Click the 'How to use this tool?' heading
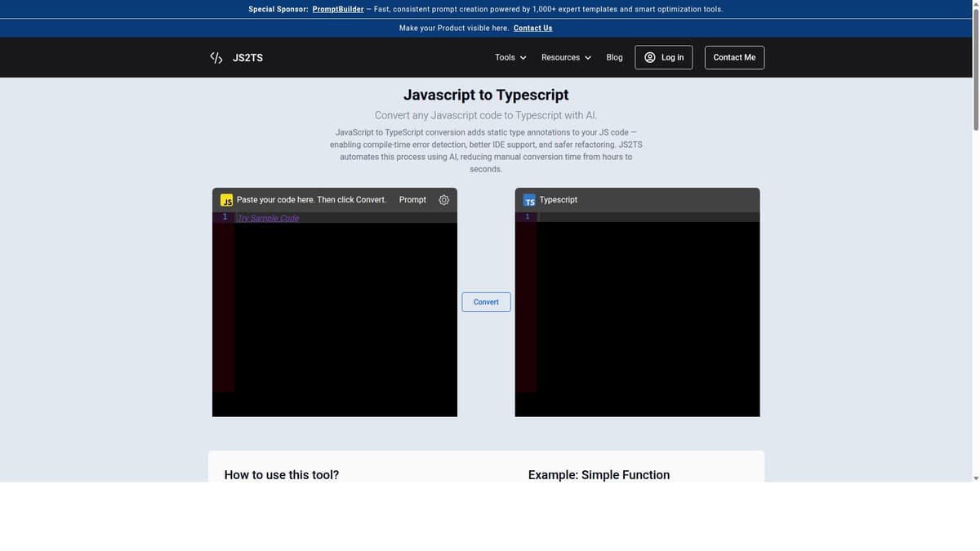The width and height of the screenshot is (980, 551). 282,475
